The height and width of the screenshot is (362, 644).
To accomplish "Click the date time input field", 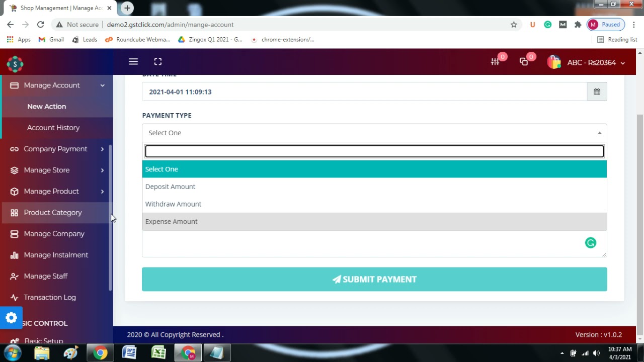I will click(364, 92).
